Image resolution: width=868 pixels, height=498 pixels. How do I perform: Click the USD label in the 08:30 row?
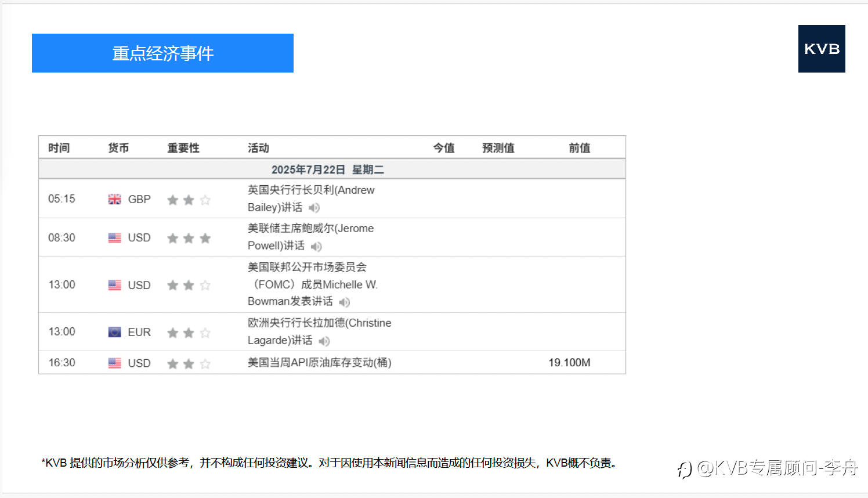click(139, 238)
